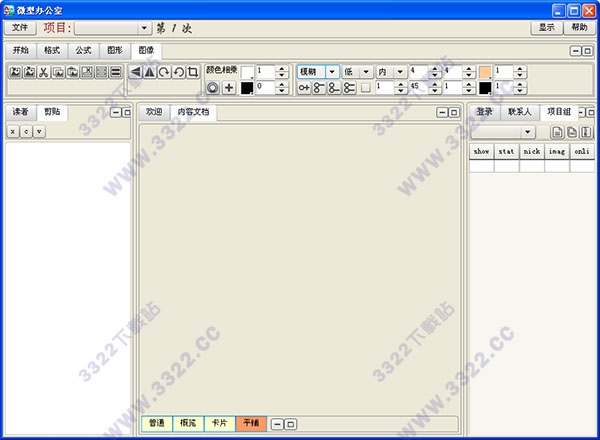Select the 项目组 tab
Screen dimensions: 600x440
coord(559,112)
